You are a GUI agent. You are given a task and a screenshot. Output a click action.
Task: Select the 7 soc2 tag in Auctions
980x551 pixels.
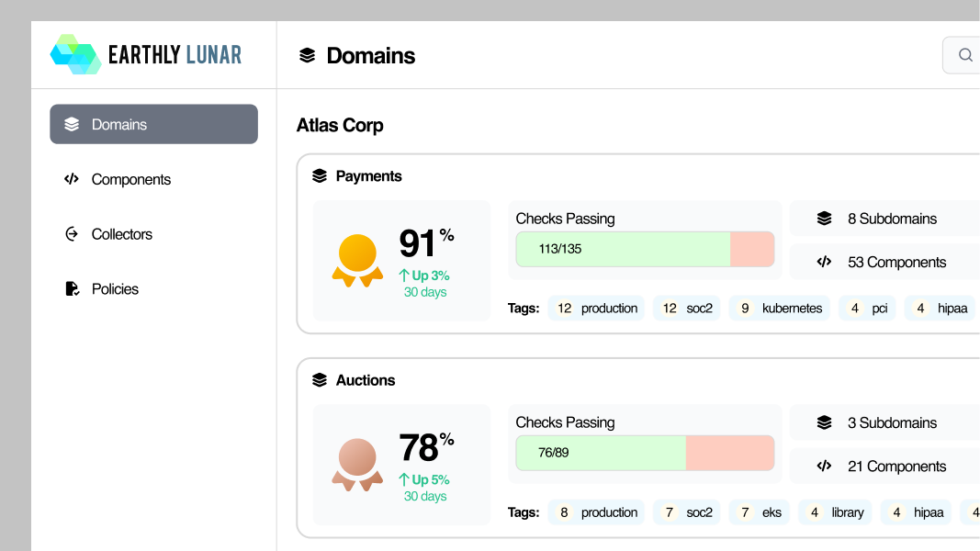pos(687,512)
